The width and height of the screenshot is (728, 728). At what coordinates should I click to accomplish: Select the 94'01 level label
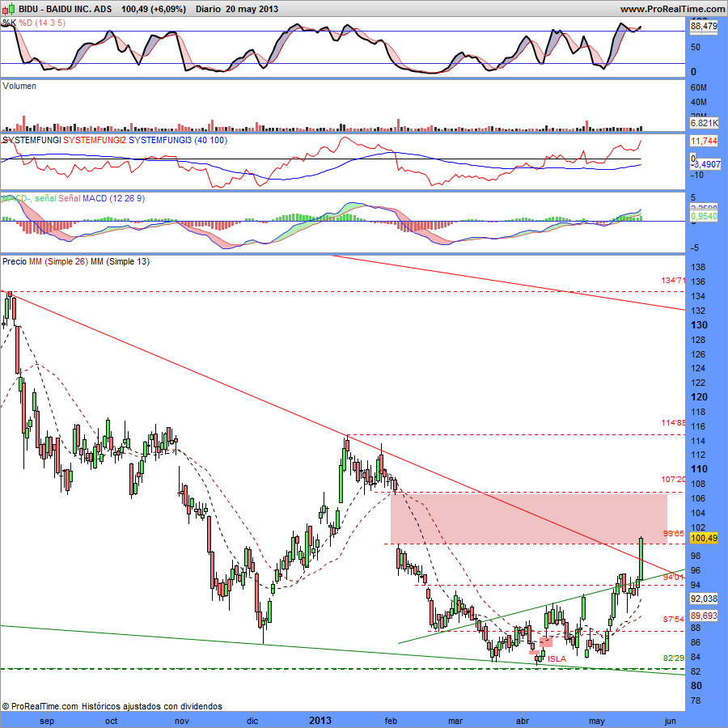[674, 577]
